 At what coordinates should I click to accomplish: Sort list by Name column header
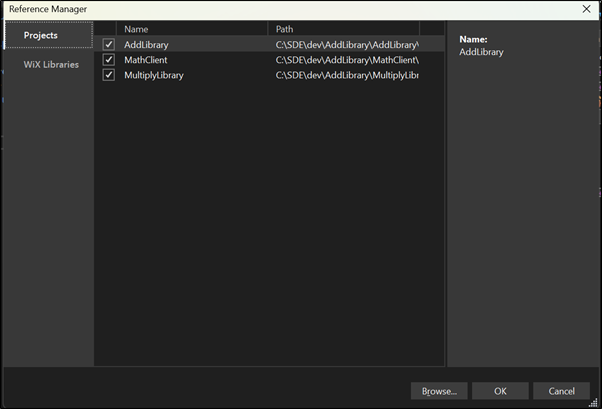192,29
